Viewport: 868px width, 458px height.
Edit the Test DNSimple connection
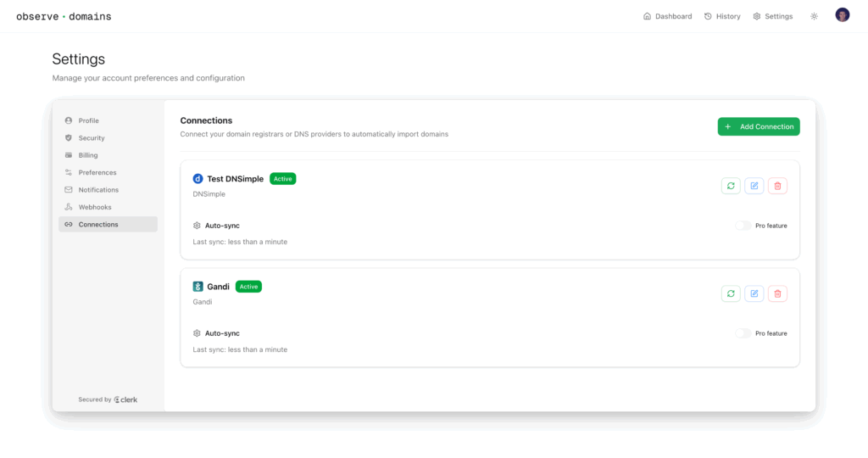click(x=754, y=186)
